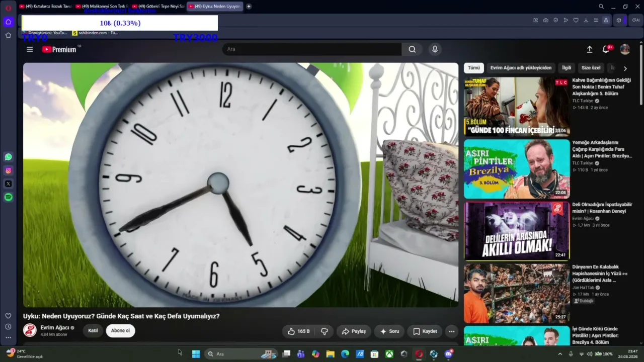Screen dimensions: 644x362
Task: Open Xbox app from the taskbar
Action: coord(389,354)
